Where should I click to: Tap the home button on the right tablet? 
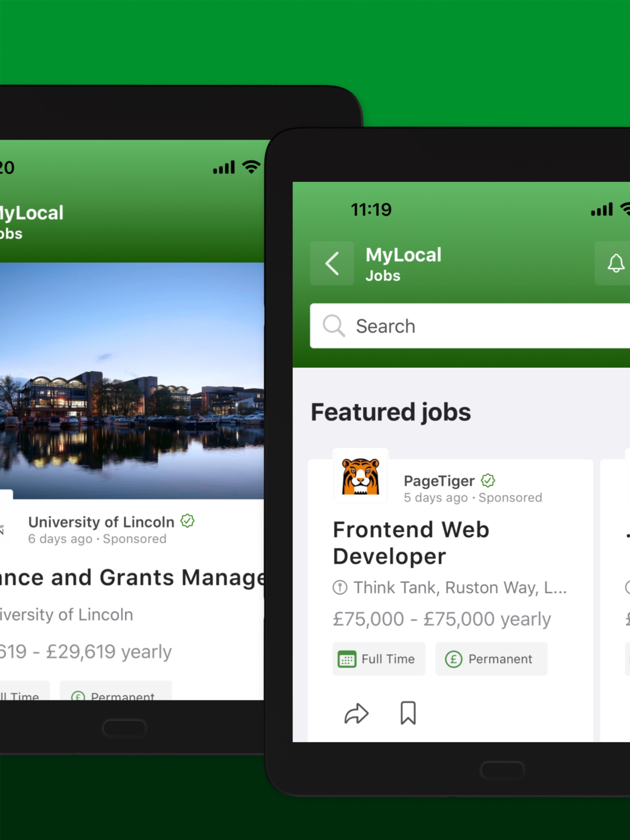503,770
